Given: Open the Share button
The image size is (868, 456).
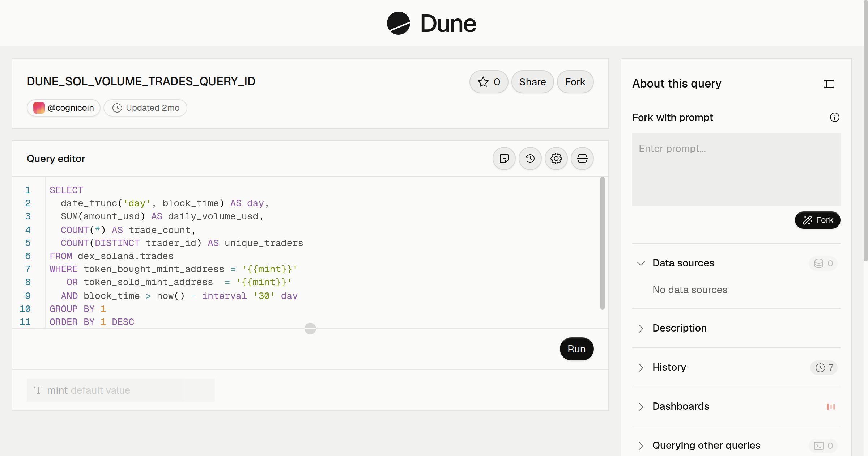Looking at the screenshot, I should point(532,82).
